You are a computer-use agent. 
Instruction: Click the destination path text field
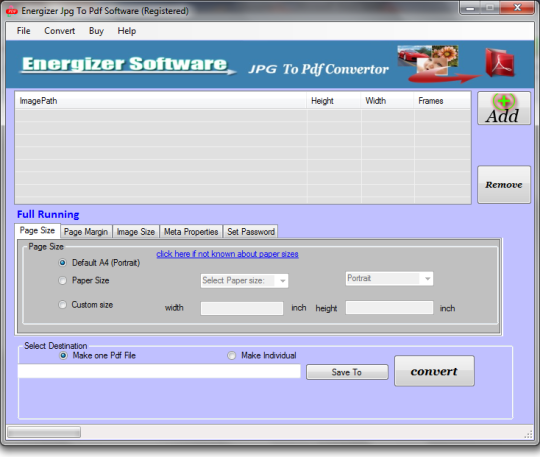pyautogui.click(x=159, y=371)
